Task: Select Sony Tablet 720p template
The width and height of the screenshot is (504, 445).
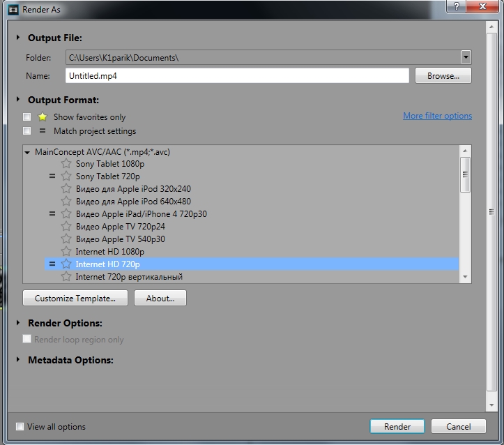Action: 107,176
